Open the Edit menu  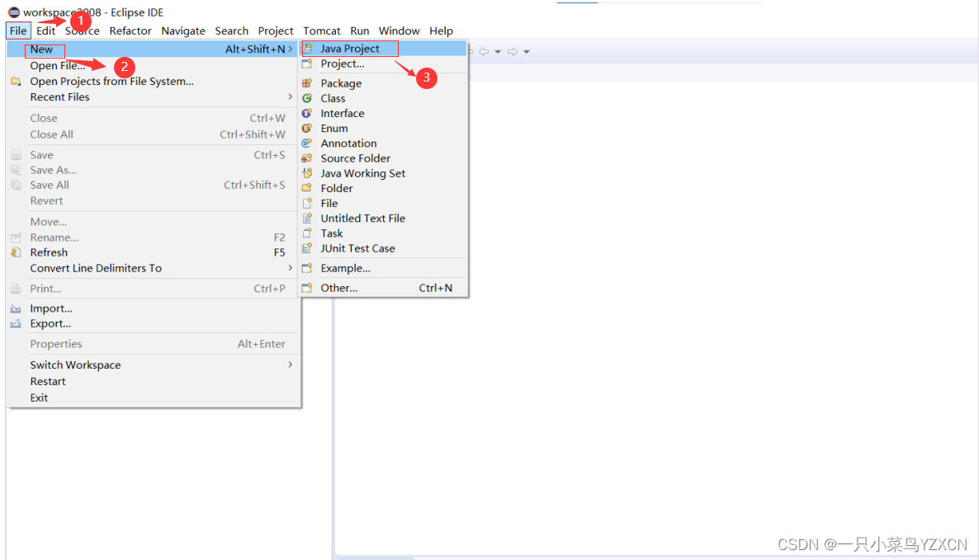click(45, 31)
